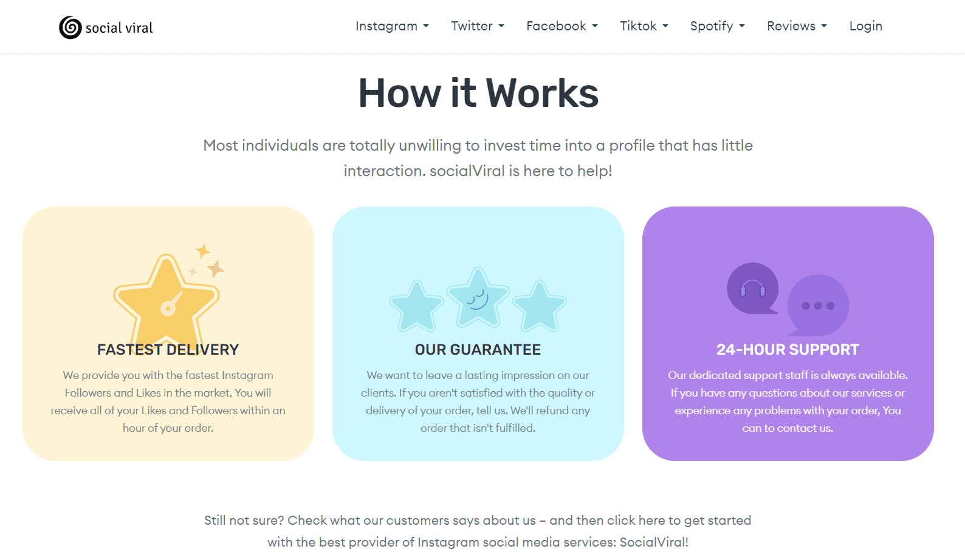Click the sparkle stars above the gold star
The height and width of the screenshot is (560, 965).
coord(208,261)
